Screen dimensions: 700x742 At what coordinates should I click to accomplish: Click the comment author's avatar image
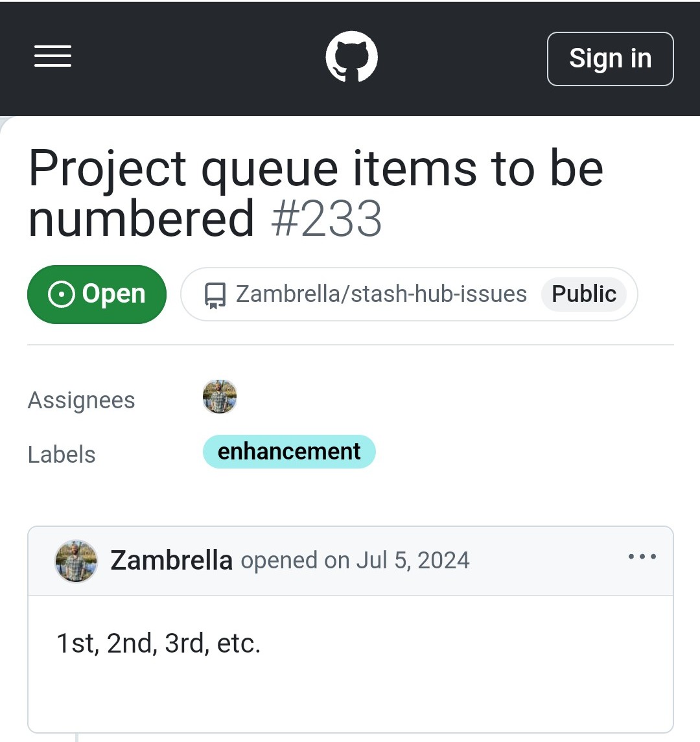(x=76, y=561)
